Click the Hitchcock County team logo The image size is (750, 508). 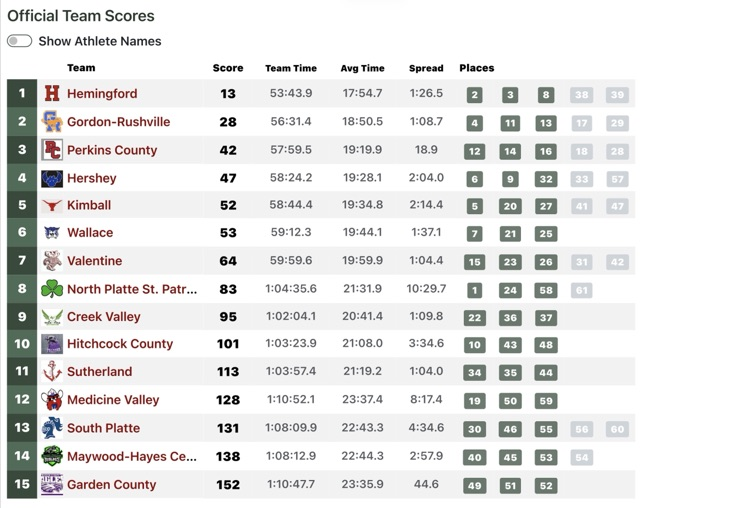(x=52, y=344)
